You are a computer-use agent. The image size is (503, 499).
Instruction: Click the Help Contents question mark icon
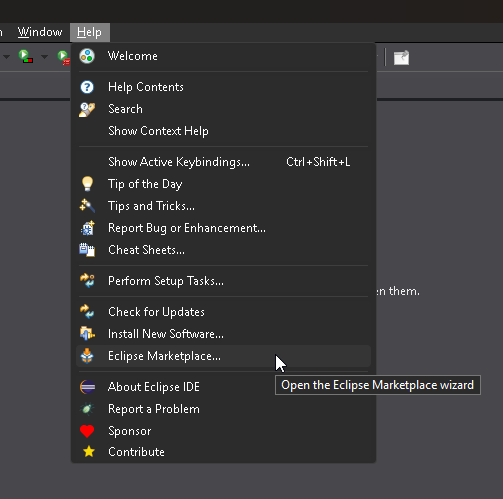point(87,87)
